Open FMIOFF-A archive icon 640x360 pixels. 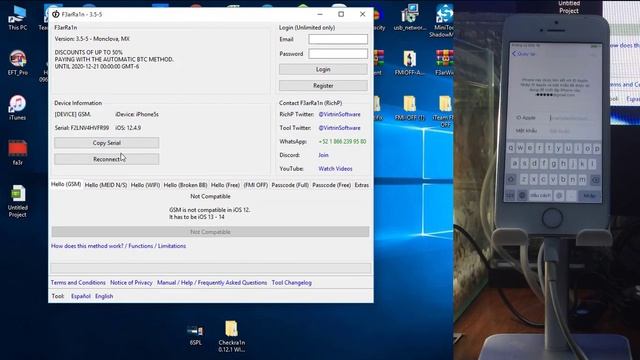(x=409, y=63)
